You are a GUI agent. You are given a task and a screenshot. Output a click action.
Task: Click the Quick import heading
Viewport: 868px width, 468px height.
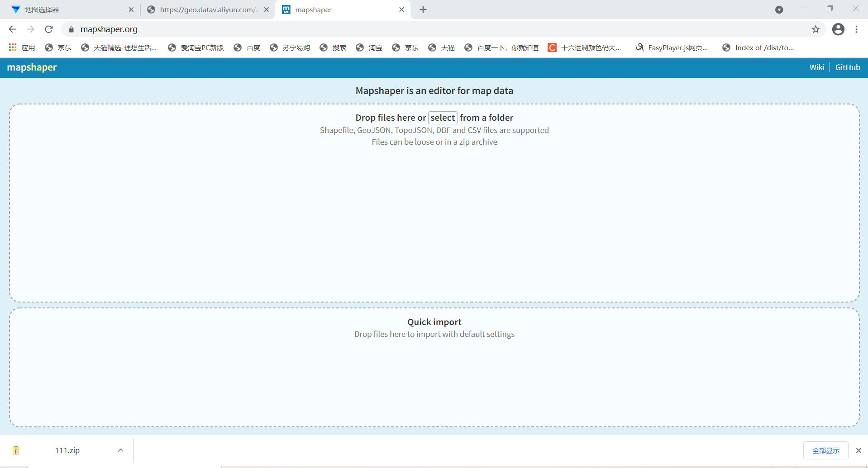434,322
